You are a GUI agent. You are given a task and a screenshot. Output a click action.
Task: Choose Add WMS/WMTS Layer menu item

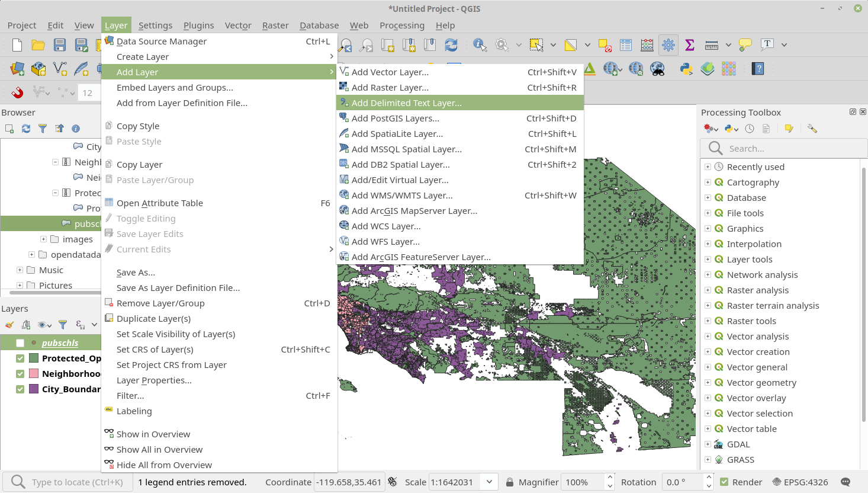click(460, 196)
